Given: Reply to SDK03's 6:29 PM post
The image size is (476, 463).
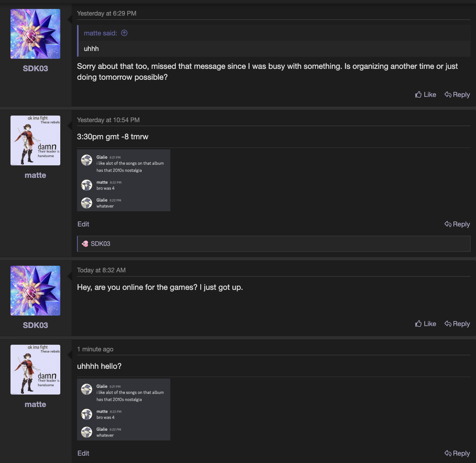Looking at the screenshot, I should (457, 95).
